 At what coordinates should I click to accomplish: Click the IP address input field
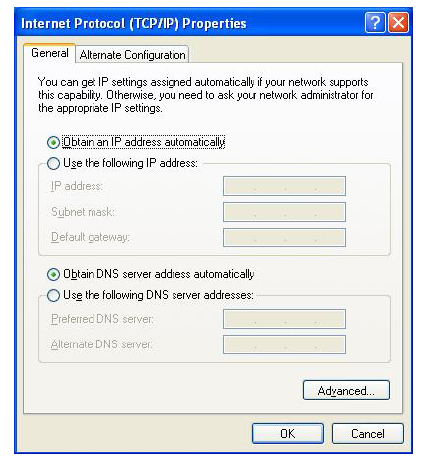[x=284, y=186]
